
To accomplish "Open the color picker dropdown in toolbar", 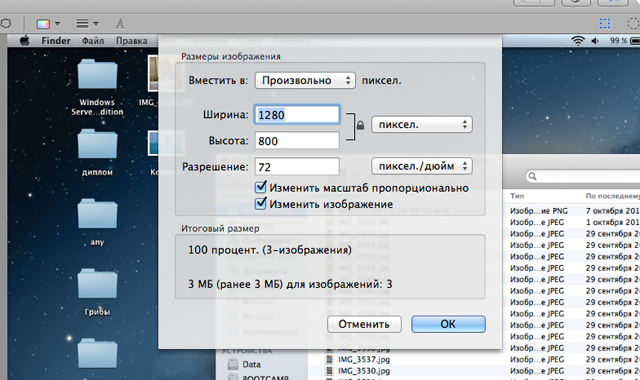I will [x=48, y=24].
